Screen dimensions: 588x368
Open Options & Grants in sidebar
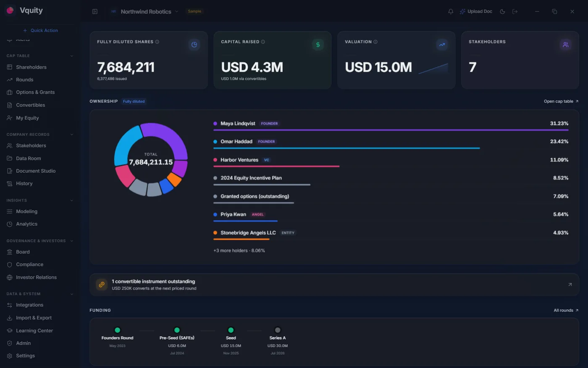[35, 92]
